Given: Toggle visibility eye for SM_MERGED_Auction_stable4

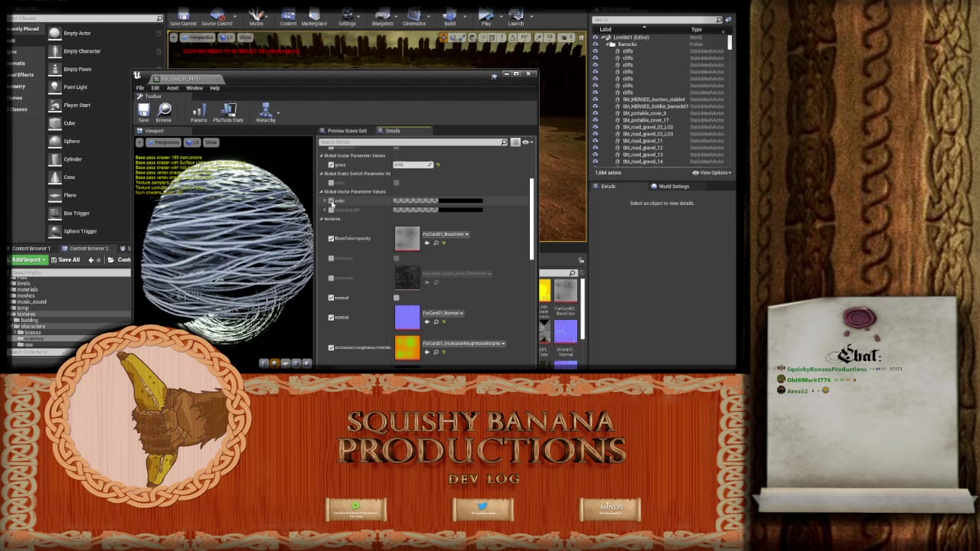Looking at the screenshot, I should click(x=596, y=99).
